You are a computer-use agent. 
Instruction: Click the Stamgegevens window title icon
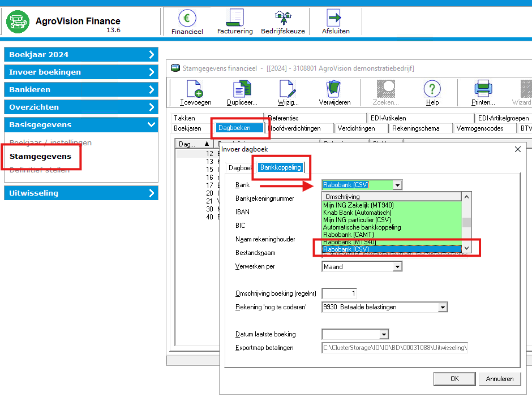click(175, 68)
